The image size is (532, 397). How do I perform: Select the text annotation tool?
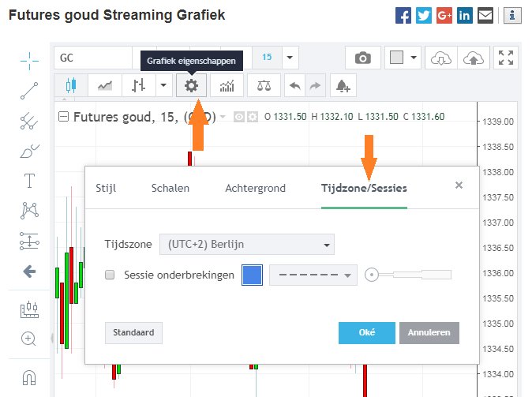(29, 181)
